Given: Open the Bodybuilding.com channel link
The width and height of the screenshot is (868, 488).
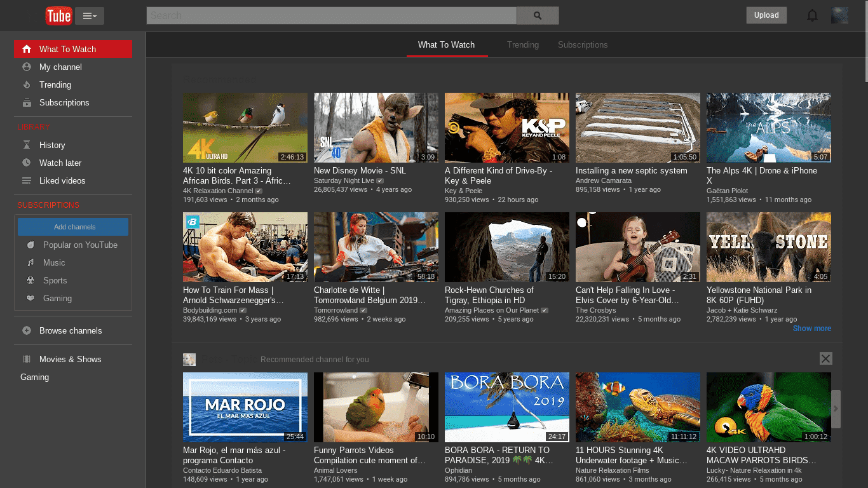Looking at the screenshot, I should pos(210,310).
